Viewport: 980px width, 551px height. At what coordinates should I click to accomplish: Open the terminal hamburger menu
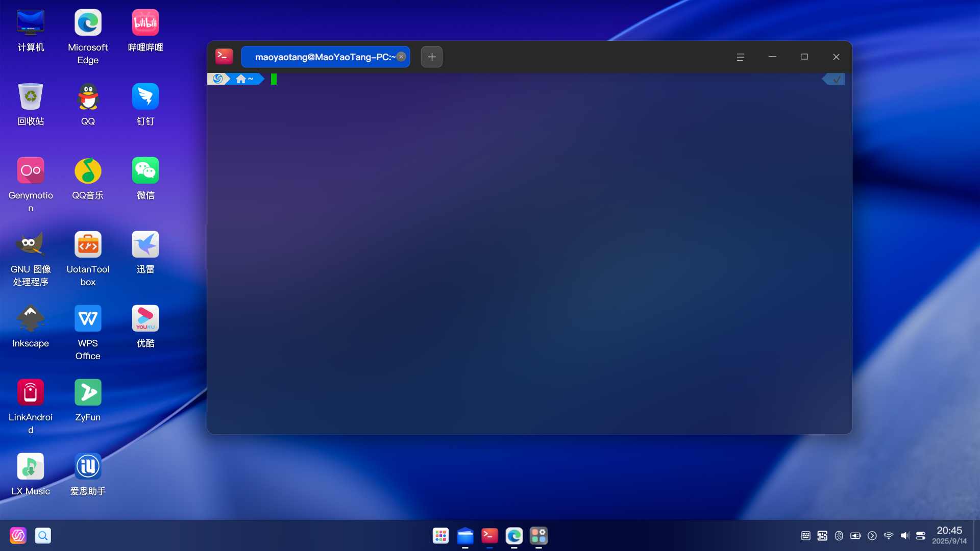pyautogui.click(x=741, y=57)
